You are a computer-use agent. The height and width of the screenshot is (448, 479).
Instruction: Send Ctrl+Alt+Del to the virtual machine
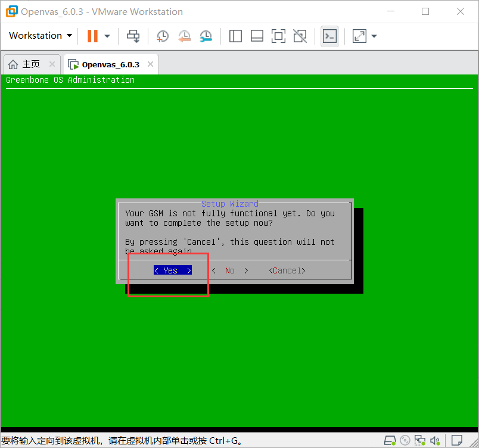(x=133, y=36)
